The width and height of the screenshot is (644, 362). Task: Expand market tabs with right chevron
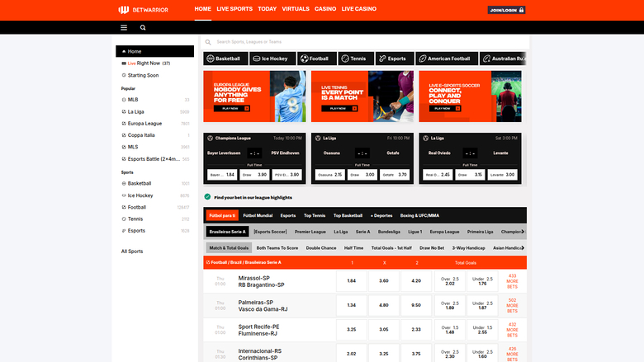point(523,247)
